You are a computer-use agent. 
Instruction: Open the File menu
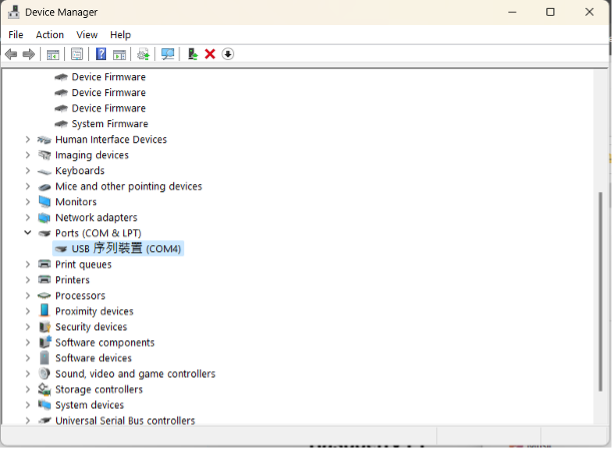[x=16, y=34]
